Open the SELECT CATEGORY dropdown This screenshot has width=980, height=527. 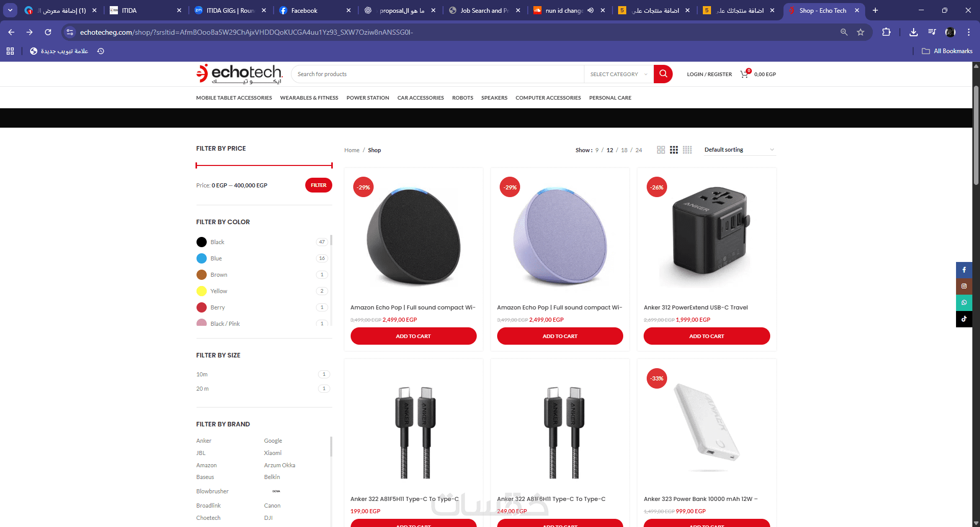619,74
